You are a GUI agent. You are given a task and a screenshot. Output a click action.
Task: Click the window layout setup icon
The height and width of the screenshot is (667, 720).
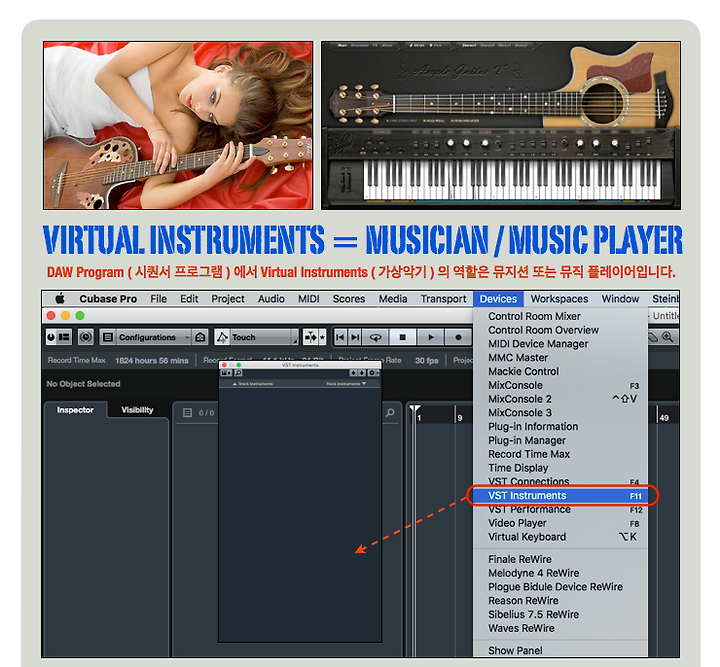tap(64, 337)
